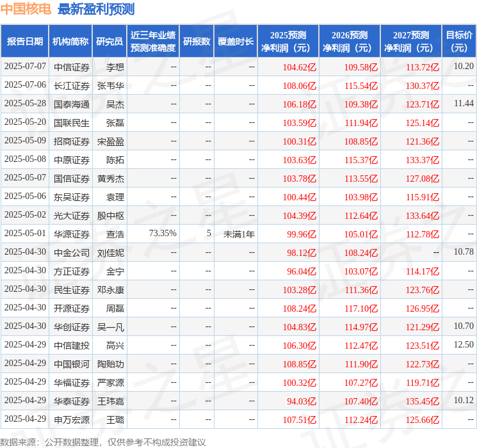Select the 73.35% accuracy value
Viewport: 477px width, 448px height.
[163, 233]
